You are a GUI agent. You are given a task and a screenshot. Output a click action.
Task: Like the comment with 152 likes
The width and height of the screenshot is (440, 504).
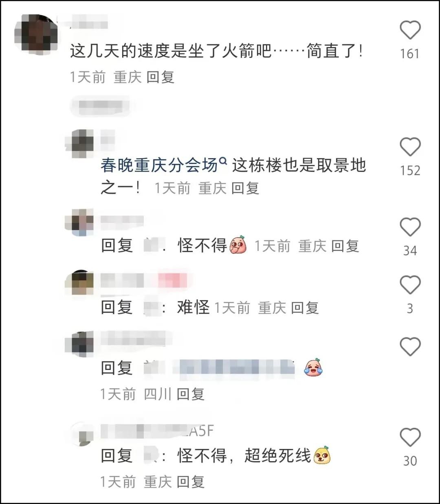410,147
